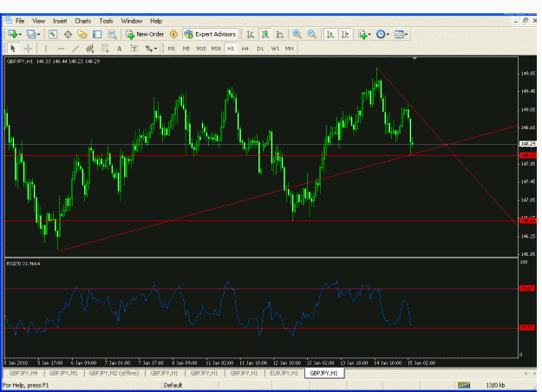Select the Cursor arrow tool

[13, 49]
